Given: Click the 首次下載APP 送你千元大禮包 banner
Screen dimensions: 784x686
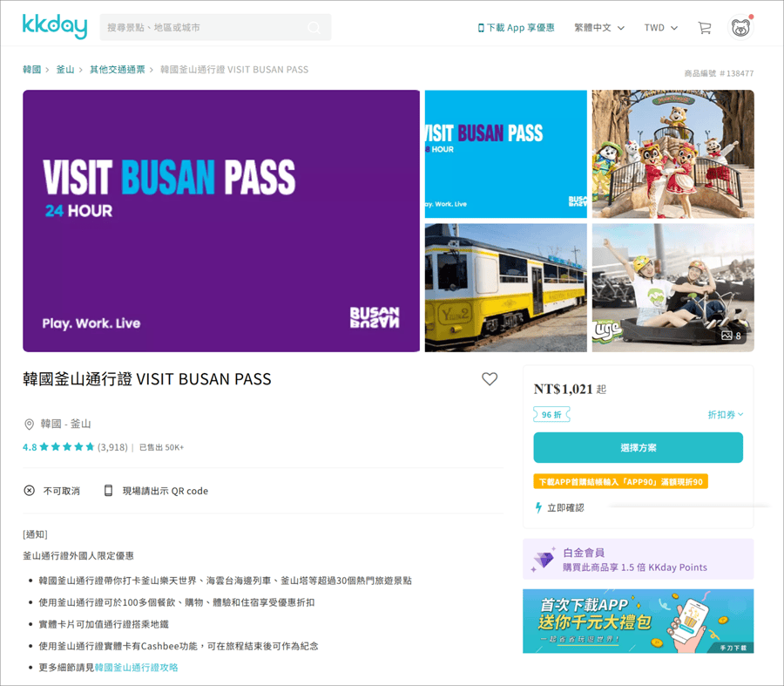Looking at the screenshot, I should tap(638, 621).
